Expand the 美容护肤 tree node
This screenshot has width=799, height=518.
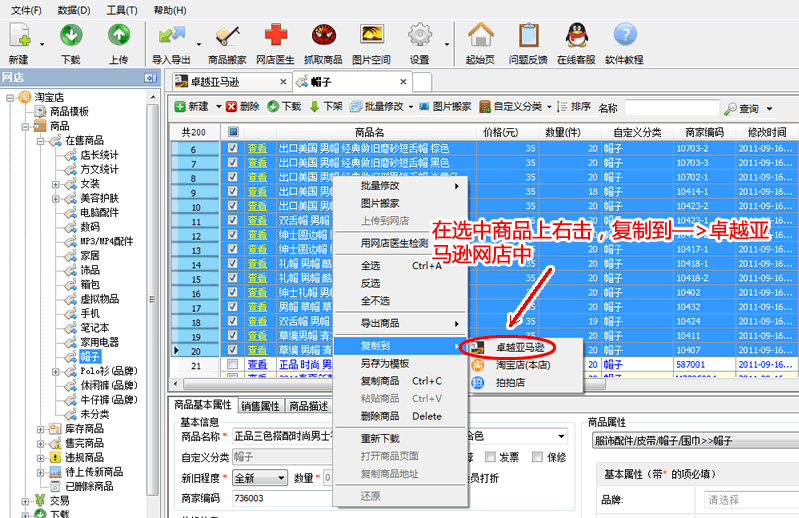click(56, 198)
